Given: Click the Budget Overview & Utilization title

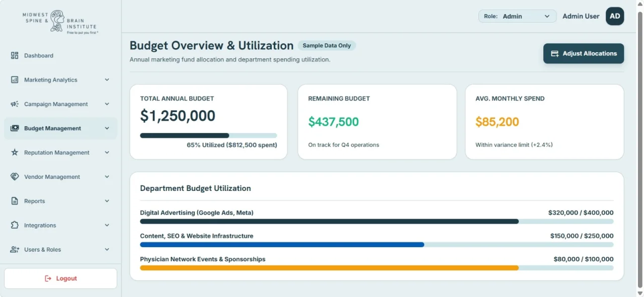Looking at the screenshot, I should pyautogui.click(x=212, y=45).
